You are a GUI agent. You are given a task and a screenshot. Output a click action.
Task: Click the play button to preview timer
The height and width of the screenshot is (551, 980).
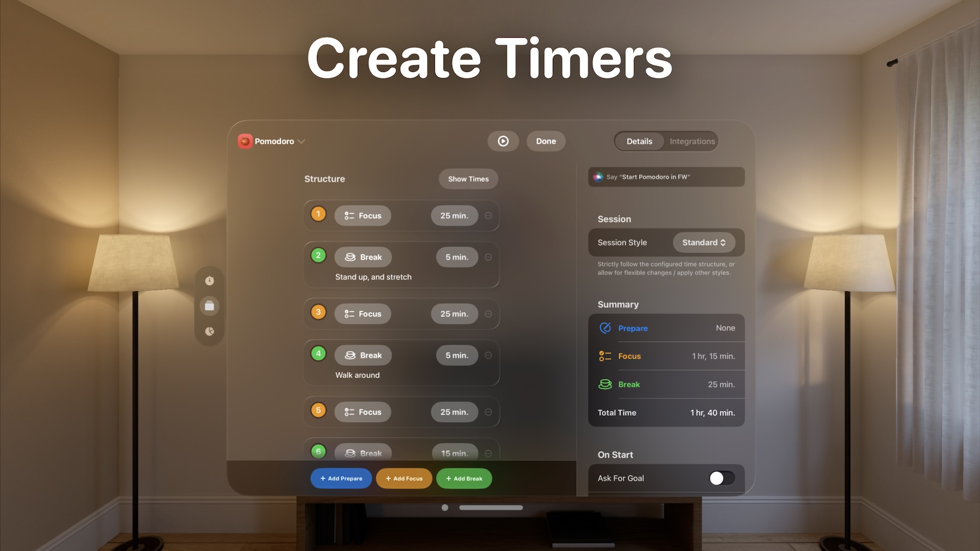click(503, 141)
